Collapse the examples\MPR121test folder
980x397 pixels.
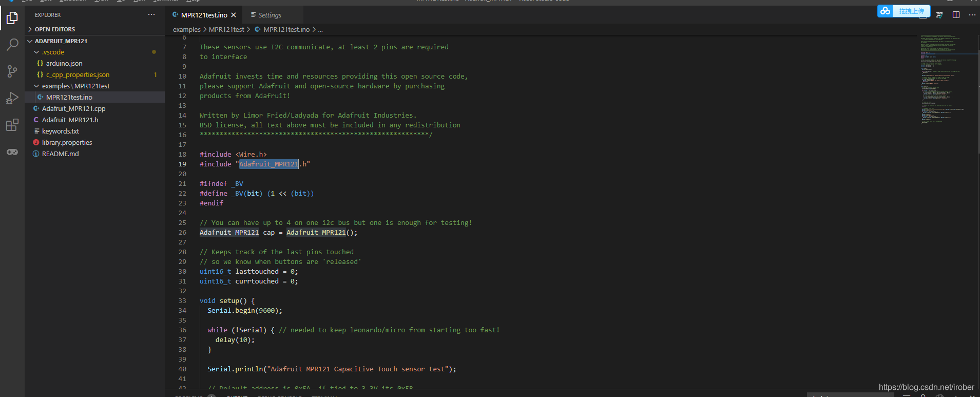coord(95,86)
